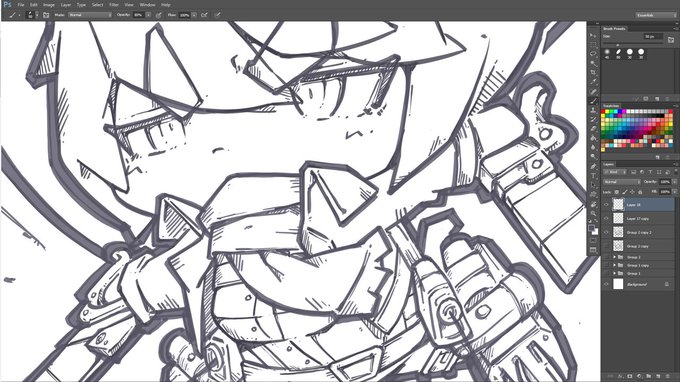Hide the Background layer

[x=606, y=284]
